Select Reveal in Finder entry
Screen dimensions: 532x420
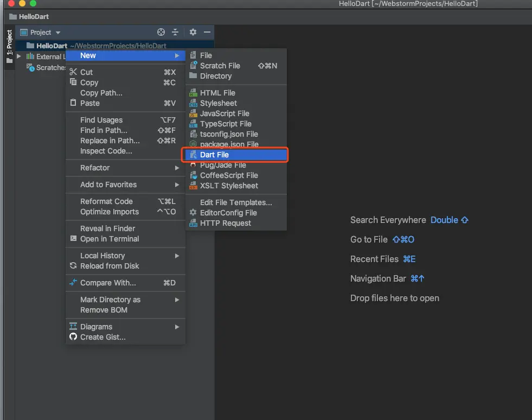[125, 228]
